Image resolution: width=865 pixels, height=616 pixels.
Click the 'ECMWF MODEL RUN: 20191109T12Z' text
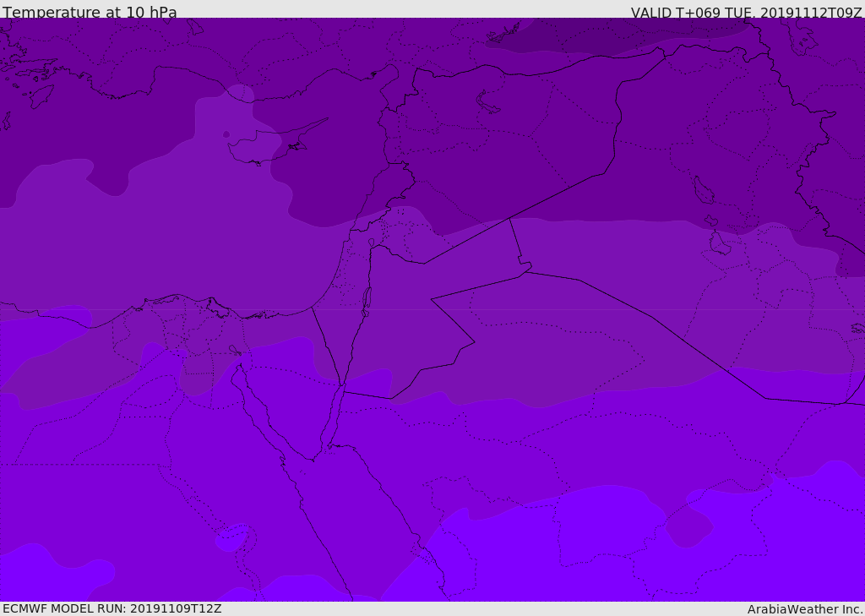[x=112, y=608]
